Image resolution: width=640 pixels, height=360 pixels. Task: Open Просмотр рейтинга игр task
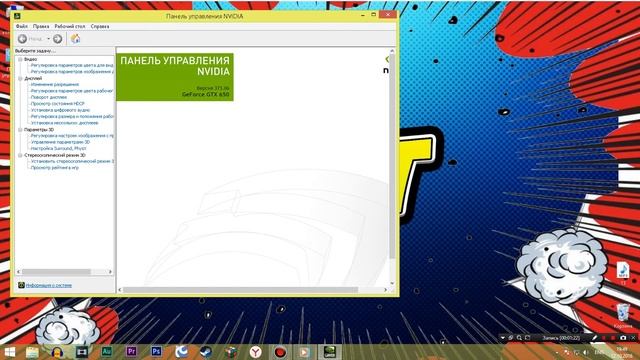[55, 167]
